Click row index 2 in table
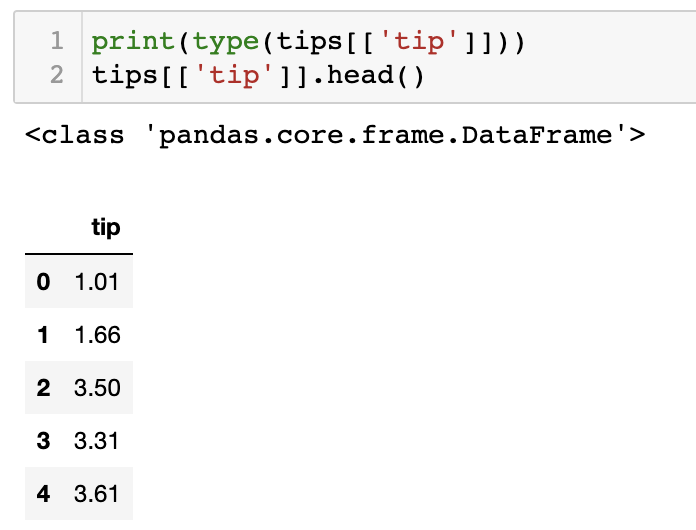Viewport: 696px width, 530px height. pos(43,388)
